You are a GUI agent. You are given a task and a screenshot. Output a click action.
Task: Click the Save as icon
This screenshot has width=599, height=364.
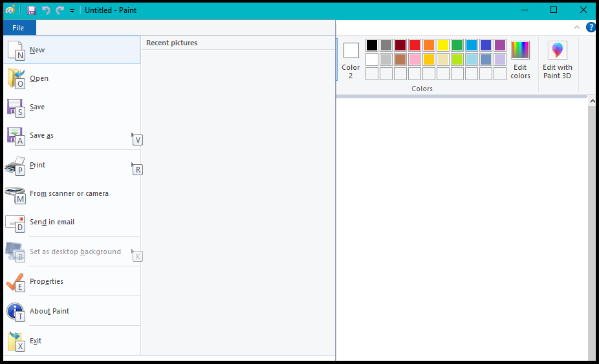click(x=16, y=136)
